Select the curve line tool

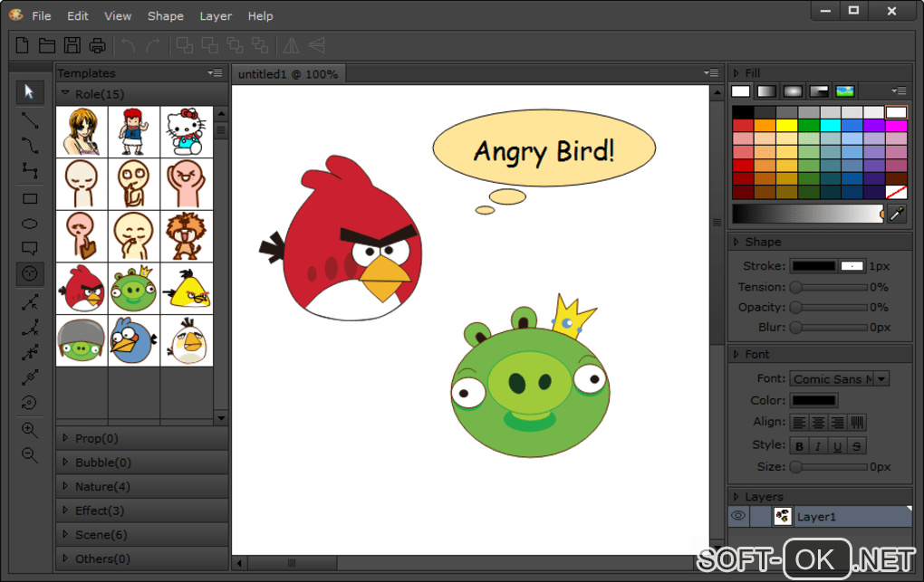coord(30,145)
